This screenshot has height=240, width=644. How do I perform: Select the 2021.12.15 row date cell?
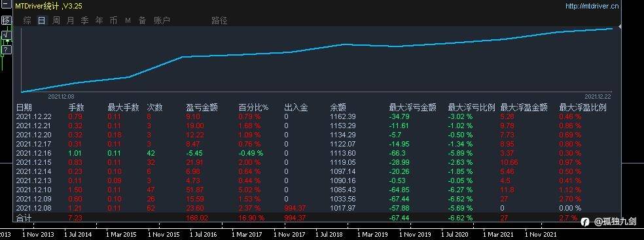(x=33, y=162)
